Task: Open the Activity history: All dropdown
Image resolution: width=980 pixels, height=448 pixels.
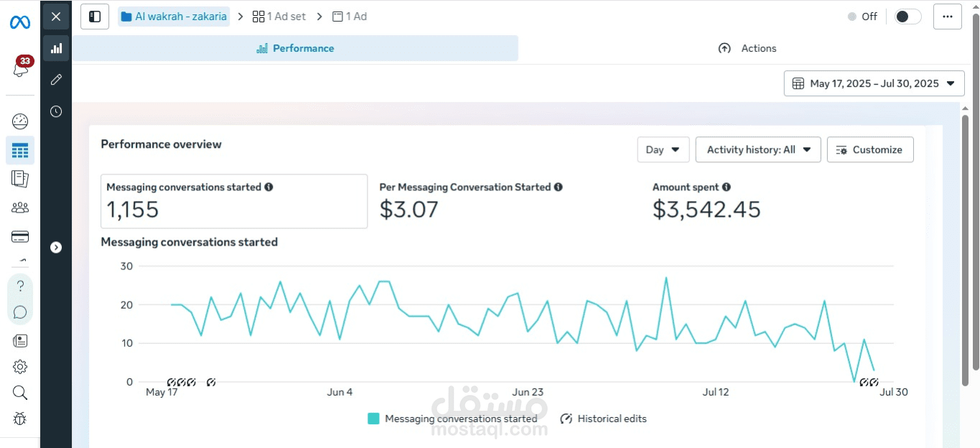Action: 757,150
